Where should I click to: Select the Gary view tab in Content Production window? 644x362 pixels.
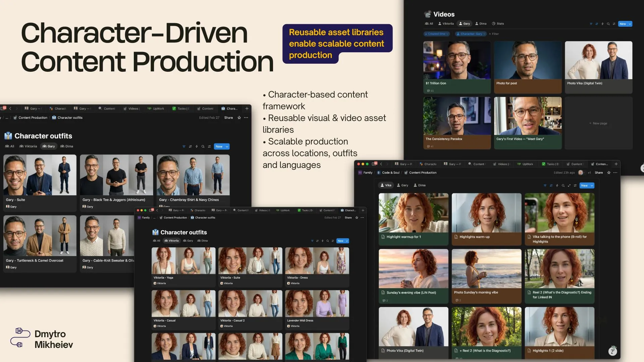tap(402, 185)
